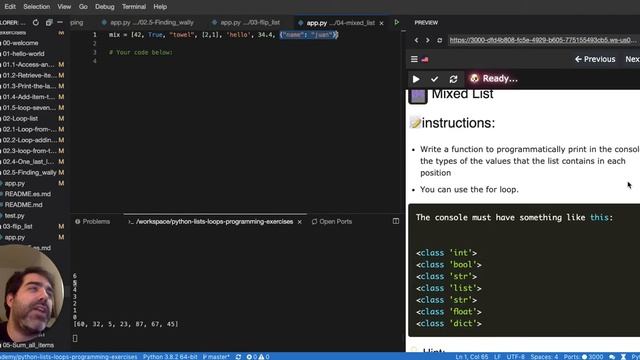Change the LF line ending setting

pyautogui.click(x=497, y=357)
